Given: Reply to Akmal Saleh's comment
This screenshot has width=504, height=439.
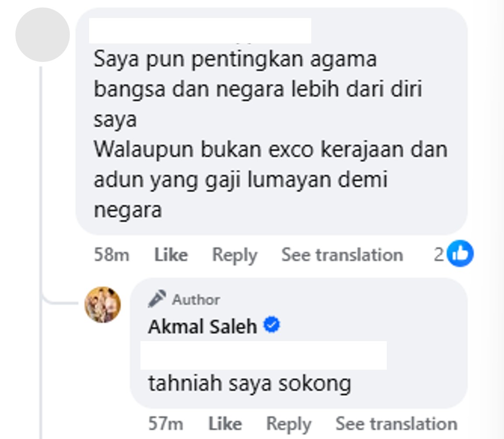Looking at the screenshot, I should [x=288, y=424].
